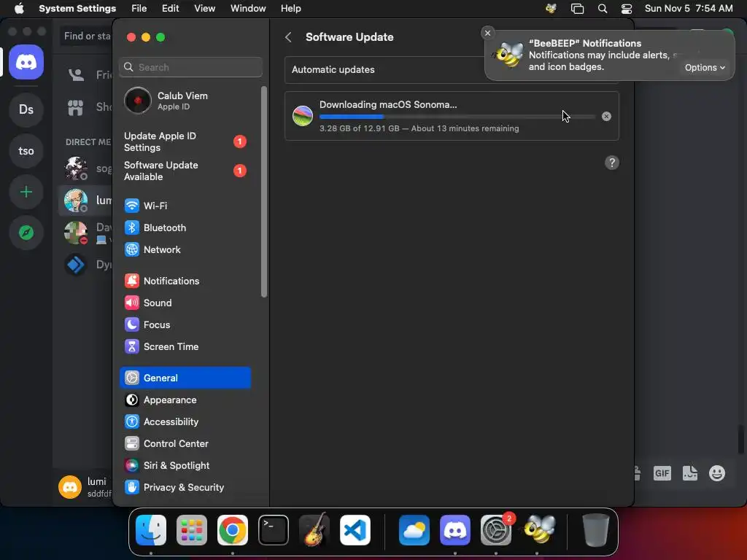
Task: Open the File menu
Action: click(139, 9)
